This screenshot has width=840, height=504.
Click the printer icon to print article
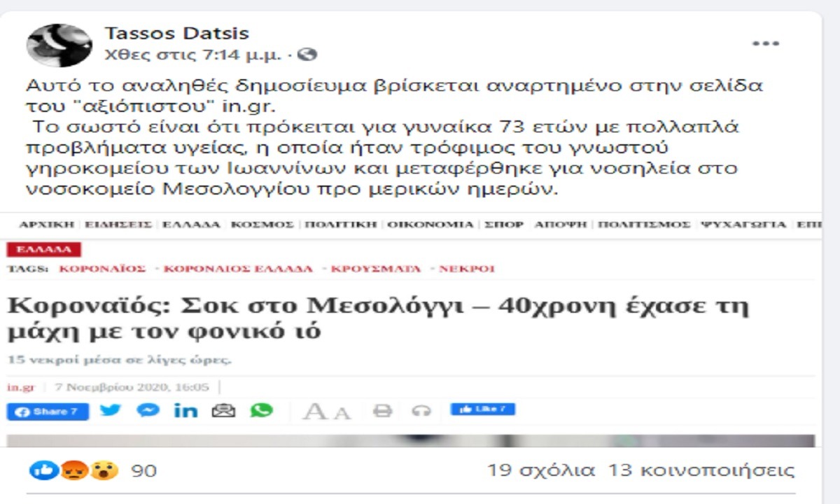(382, 412)
